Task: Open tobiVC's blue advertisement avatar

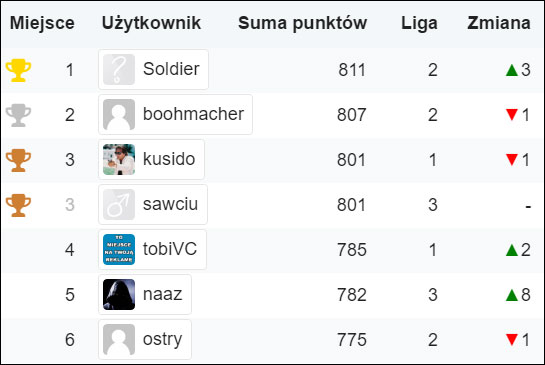Action: click(119, 249)
